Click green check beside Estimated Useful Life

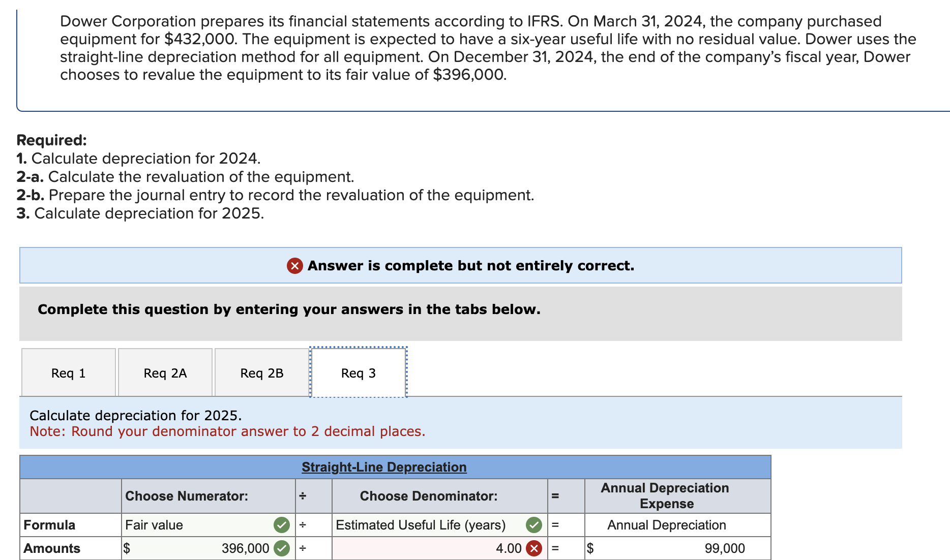(x=533, y=525)
